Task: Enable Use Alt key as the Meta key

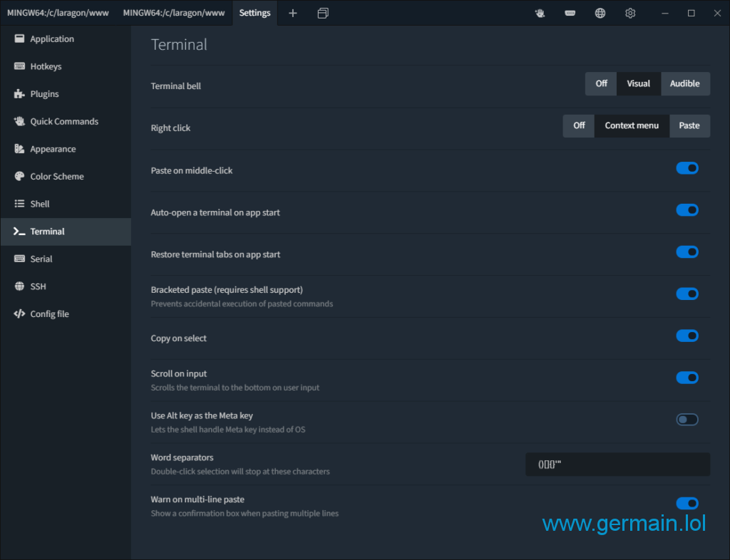Action: [687, 420]
